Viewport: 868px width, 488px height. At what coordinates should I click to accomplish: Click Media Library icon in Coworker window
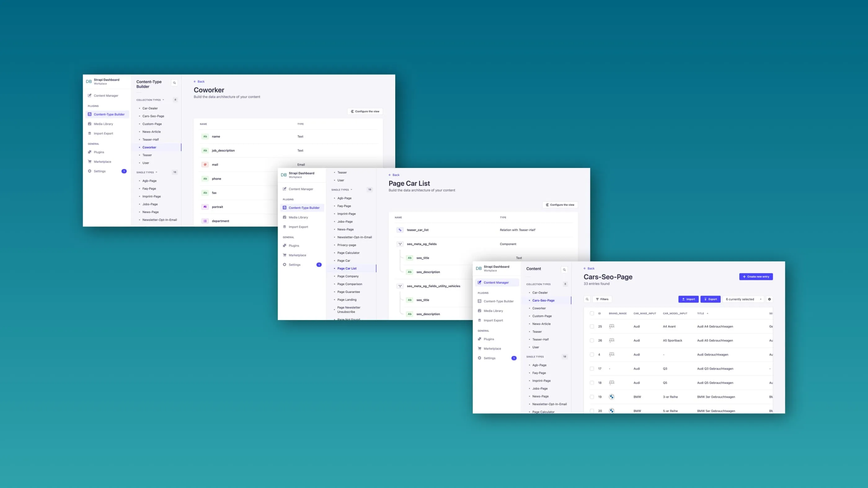pyautogui.click(x=90, y=124)
